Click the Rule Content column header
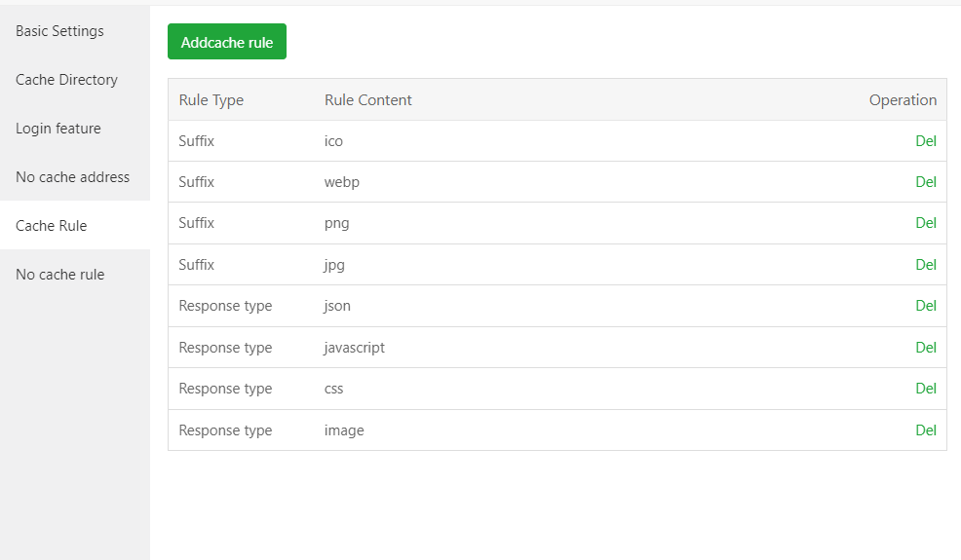Viewport: 961px width, 560px height. click(x=368, y=100)
